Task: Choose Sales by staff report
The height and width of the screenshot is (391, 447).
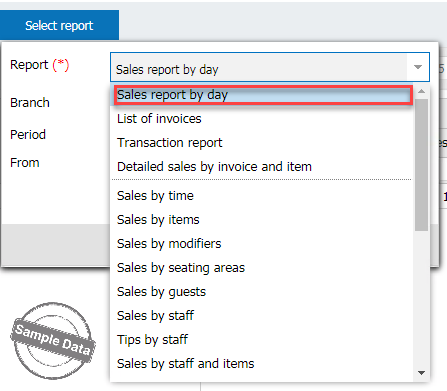Action: (262, 316)
